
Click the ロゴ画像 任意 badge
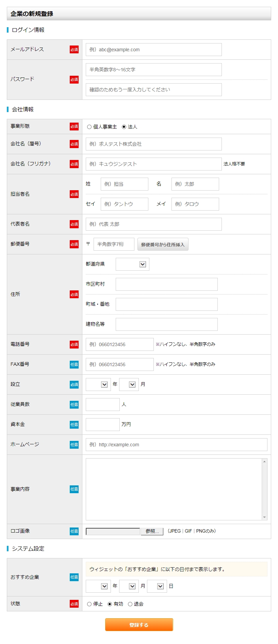pyautogui.click(x=74, y=531)
